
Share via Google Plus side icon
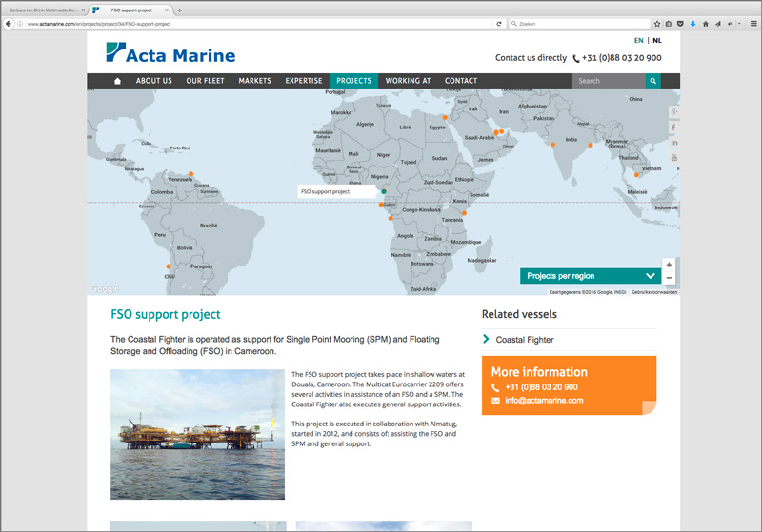click(x=674, y=112)
